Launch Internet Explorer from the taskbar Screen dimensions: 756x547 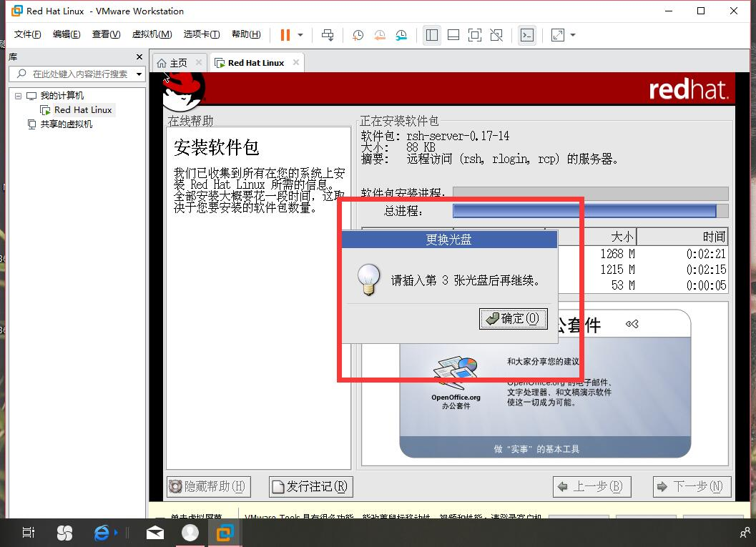point(102,533)
